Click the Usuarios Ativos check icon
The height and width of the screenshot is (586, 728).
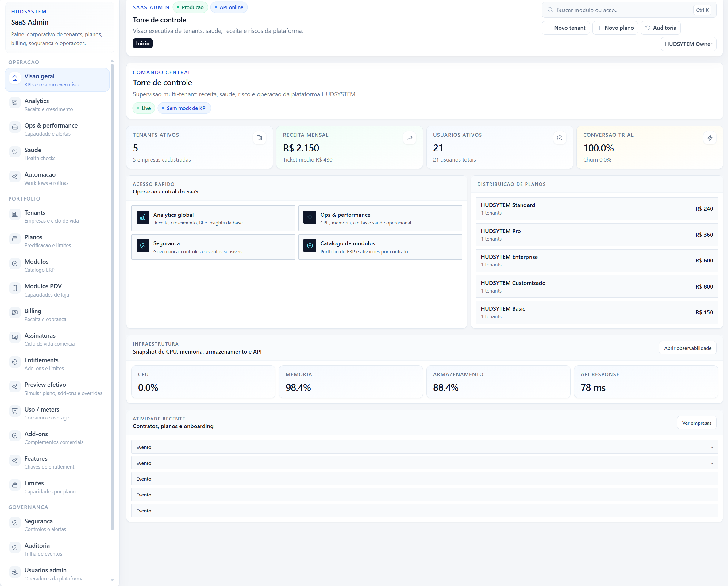click(560, 138)
